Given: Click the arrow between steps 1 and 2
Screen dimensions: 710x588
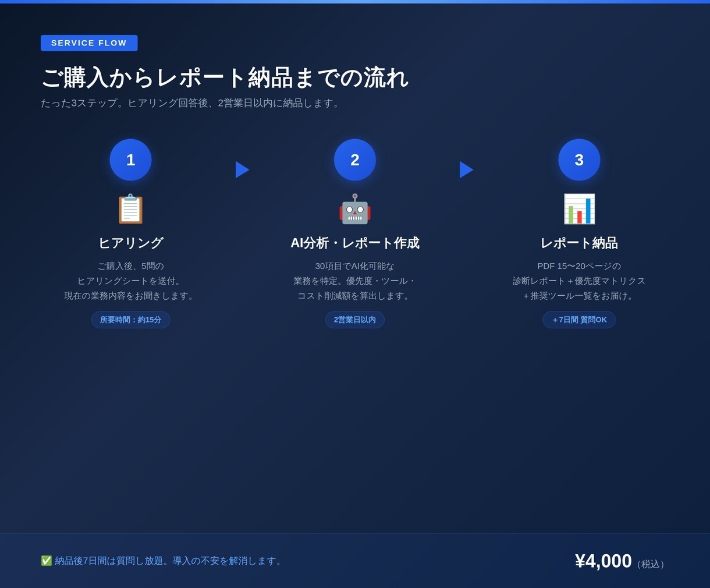Looking at the screenshot, I should [242, 169].
